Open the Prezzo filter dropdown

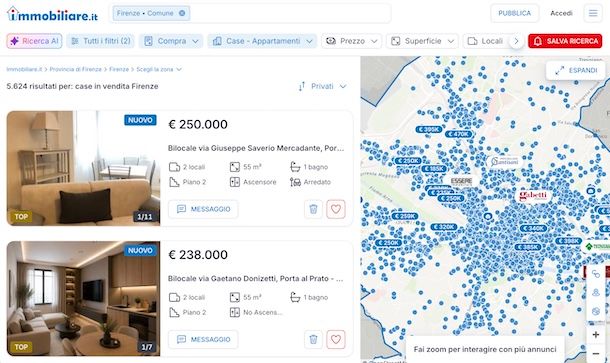[352, 41]
